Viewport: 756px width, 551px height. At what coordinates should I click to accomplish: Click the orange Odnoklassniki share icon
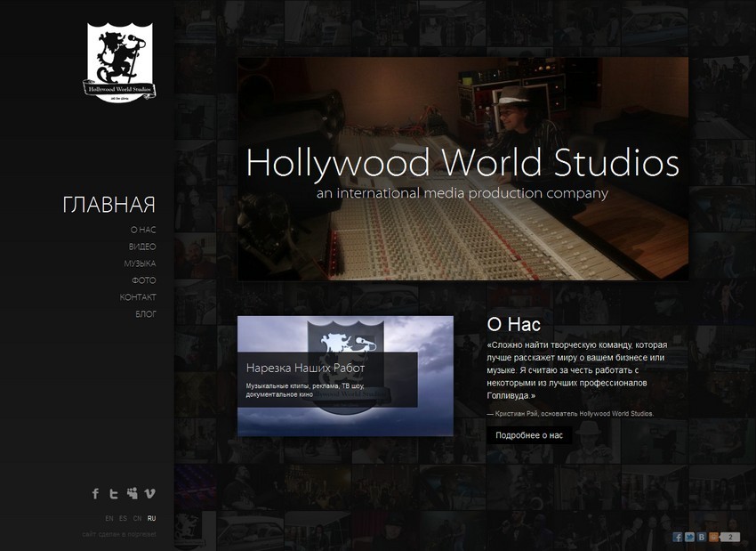[x=712, y=537]
